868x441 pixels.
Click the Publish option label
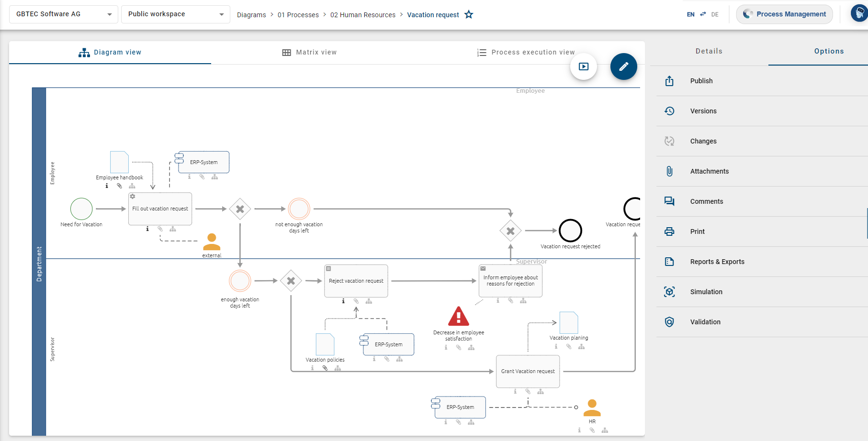click(701, 81)
